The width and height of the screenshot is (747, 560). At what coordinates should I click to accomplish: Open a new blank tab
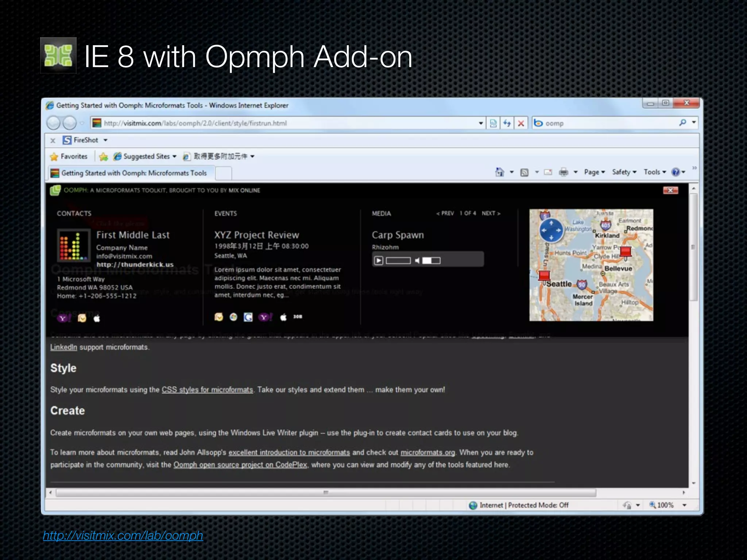point(224,174)
